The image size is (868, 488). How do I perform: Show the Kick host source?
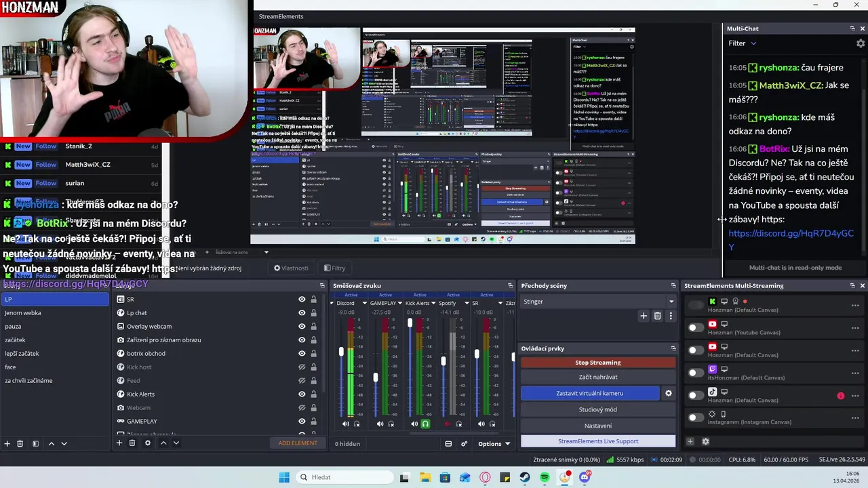pyautogui.click(x=302, y=367)
